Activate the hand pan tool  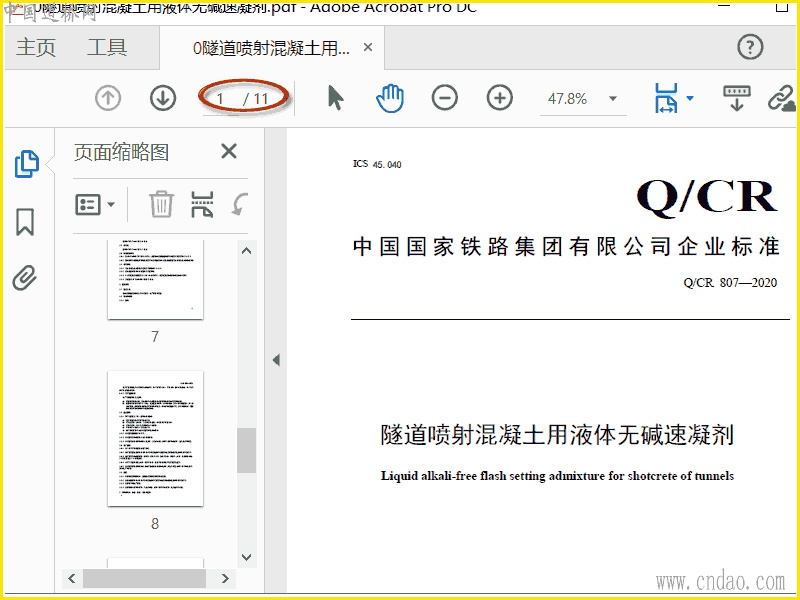pyautogui.click(x=390, y=98)
